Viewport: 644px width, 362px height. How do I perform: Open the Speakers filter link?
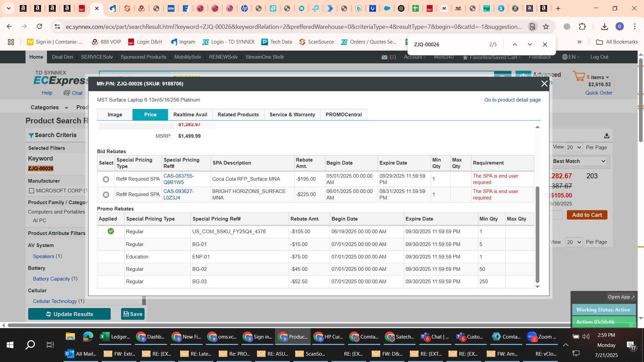(x=44, y=256)
